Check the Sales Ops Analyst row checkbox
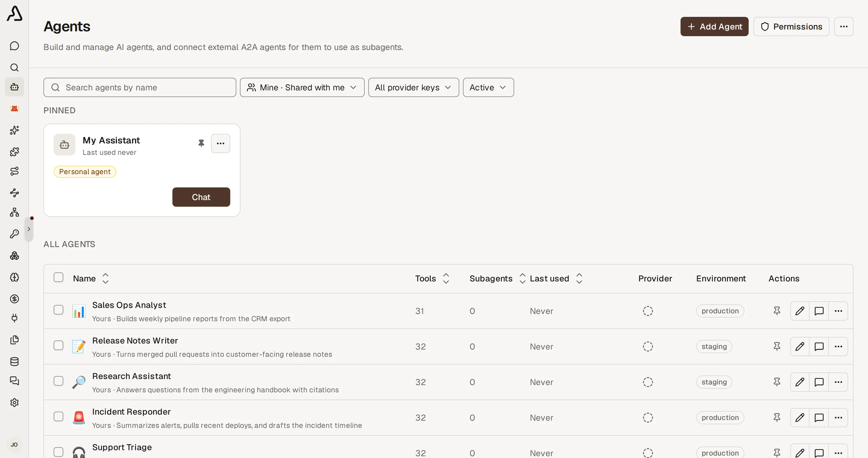The width and height of the screenshot is (868, 458). point(58,310)
